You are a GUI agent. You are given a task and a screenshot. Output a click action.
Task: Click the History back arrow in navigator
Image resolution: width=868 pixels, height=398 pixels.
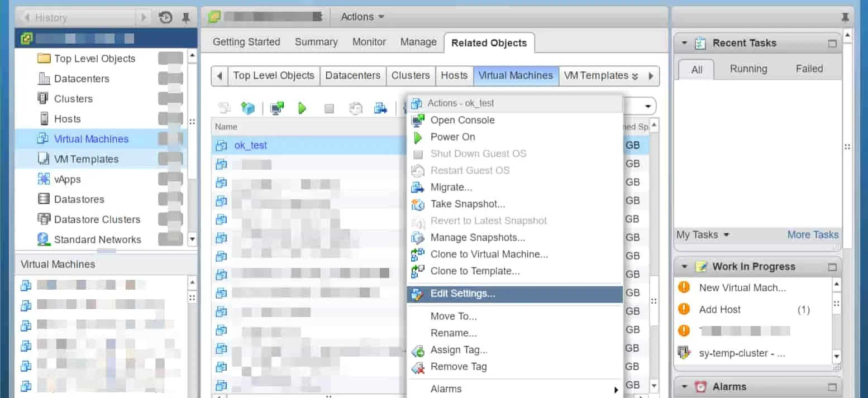click(26, 18)
